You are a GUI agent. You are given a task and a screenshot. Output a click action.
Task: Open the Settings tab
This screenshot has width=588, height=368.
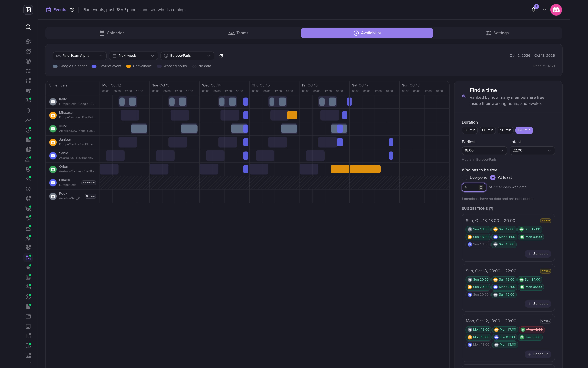point(497,33)
